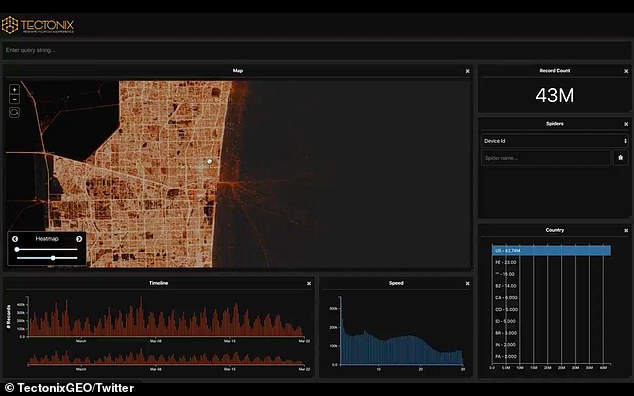Click the peak of the Speed histogram
Viewport: 634px width, 396px height.
click(x=340, y=299)
